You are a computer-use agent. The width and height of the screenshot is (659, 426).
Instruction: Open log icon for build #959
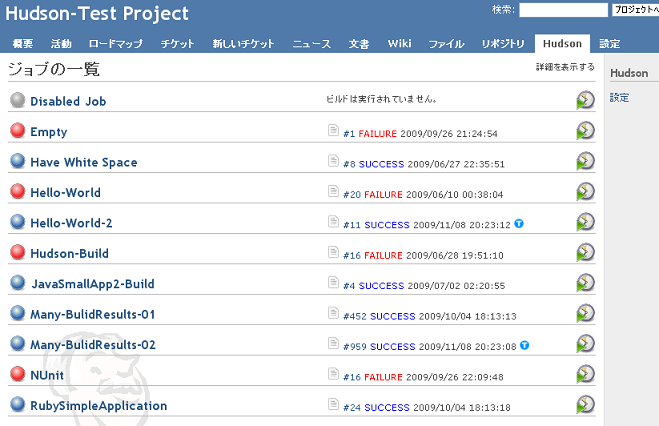[x=333, y=343]
